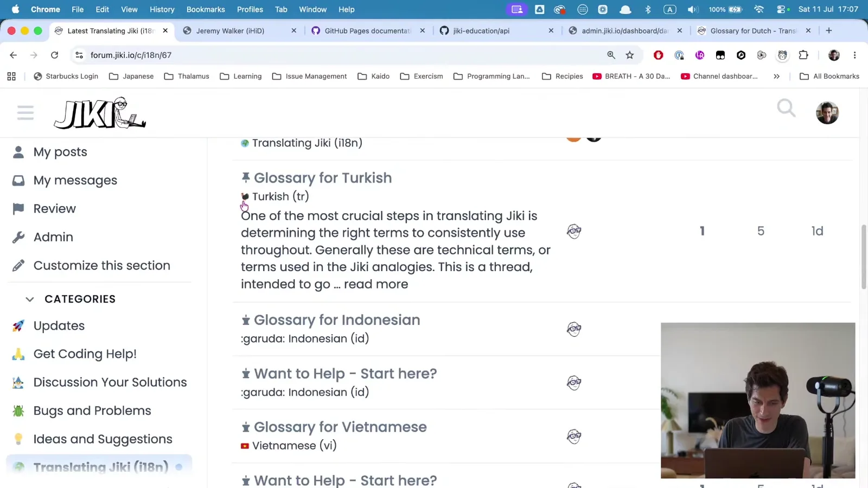The width and height of the screenshot is (868, 488).
Task: Collapse the CATEGORIES section
Action: click(x=30, y=299)
